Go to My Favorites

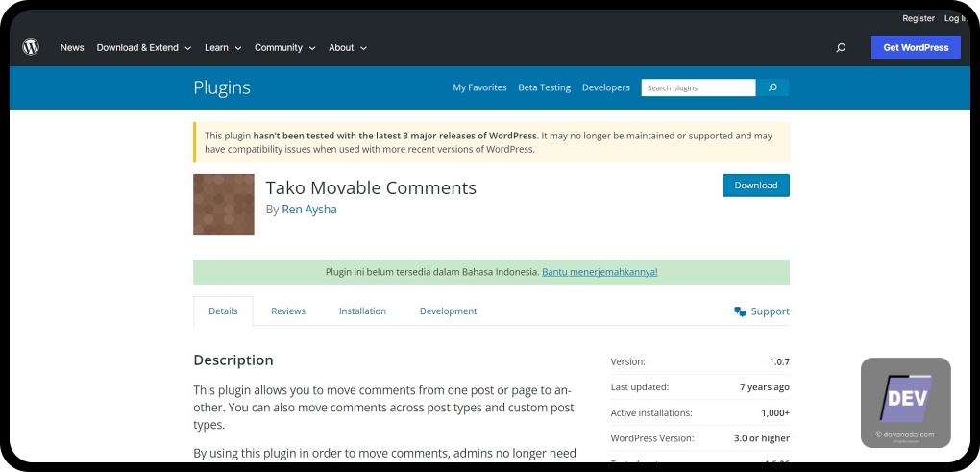(x=479, y=87)
